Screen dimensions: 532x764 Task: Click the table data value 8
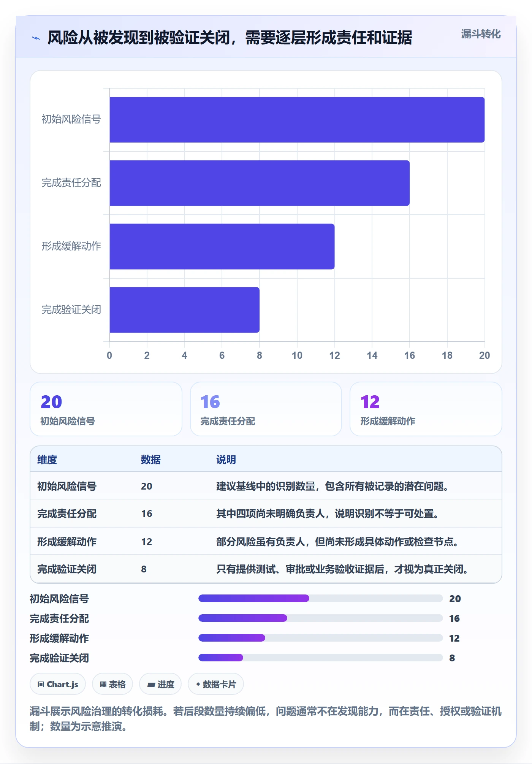pos(144,569)
